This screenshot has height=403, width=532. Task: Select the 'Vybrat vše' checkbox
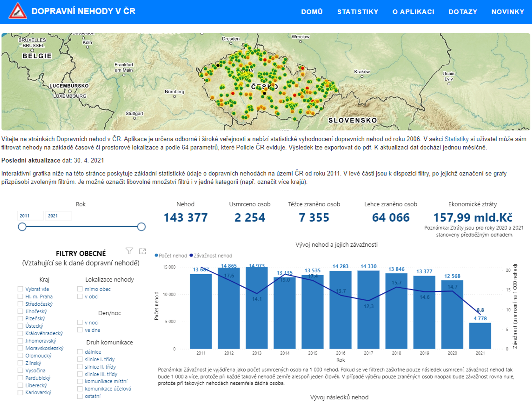(20, 289)
